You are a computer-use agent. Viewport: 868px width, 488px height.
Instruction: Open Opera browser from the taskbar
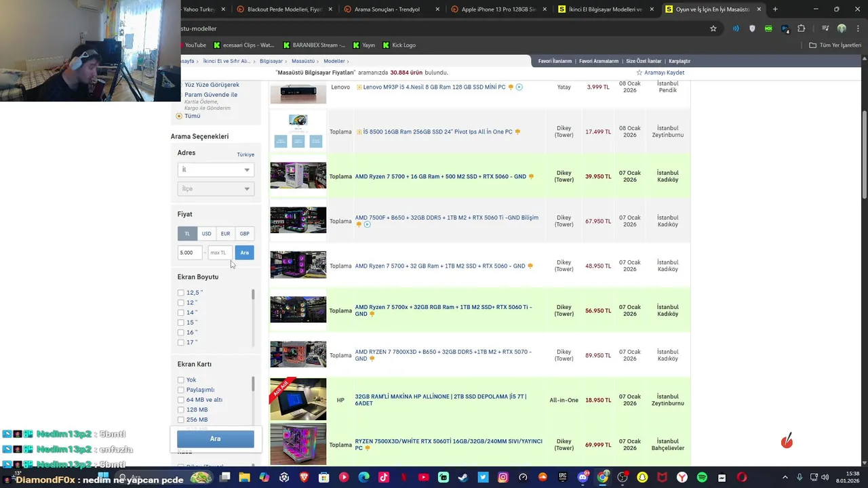point(742,478)
